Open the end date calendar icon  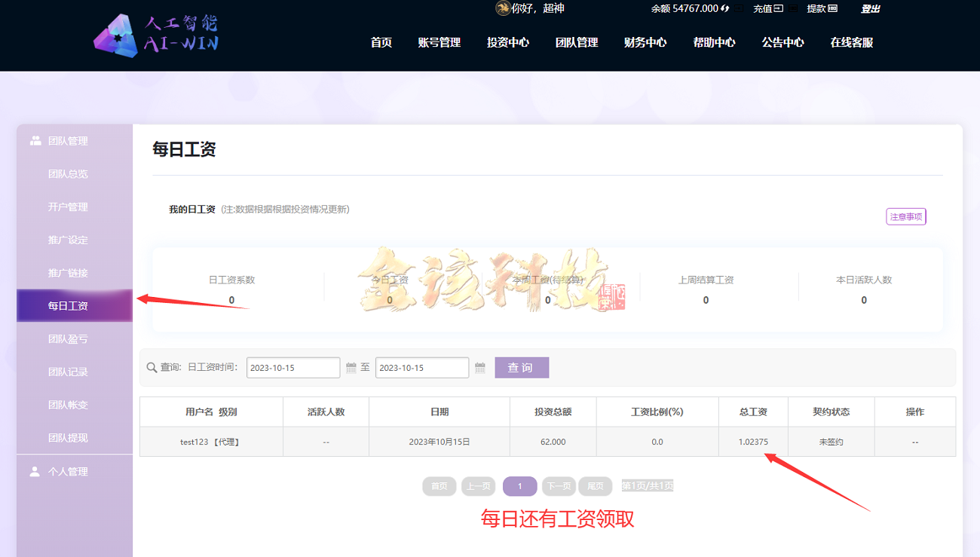(480, 367)
